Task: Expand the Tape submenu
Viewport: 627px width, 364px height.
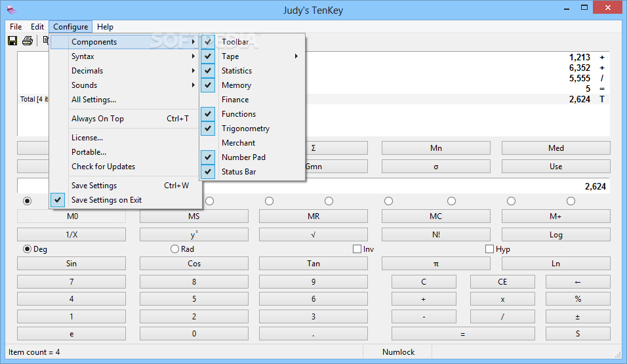Action: (253, 56)
